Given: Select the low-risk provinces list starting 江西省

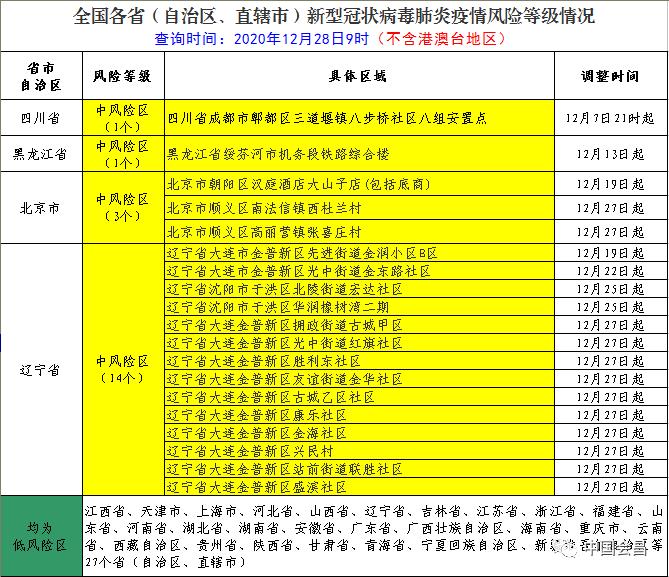Looking at the screenshot, I should tap(374, 536).
